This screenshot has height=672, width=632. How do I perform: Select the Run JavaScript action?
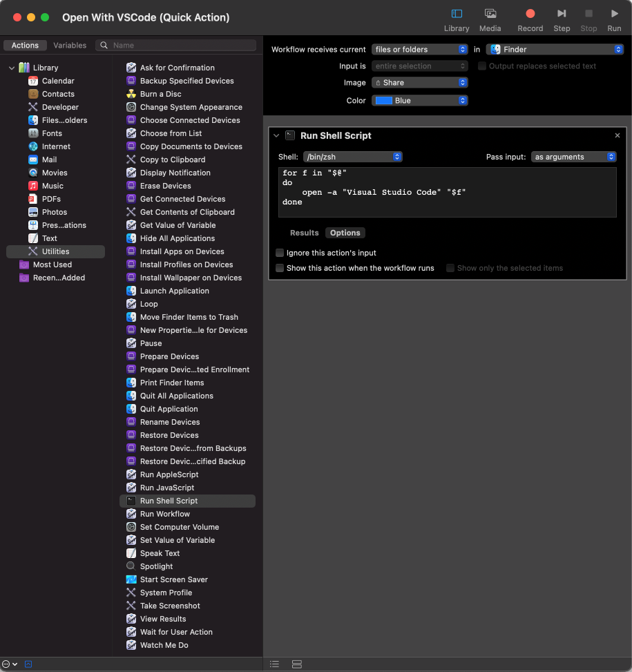click(x=166, y=488)
